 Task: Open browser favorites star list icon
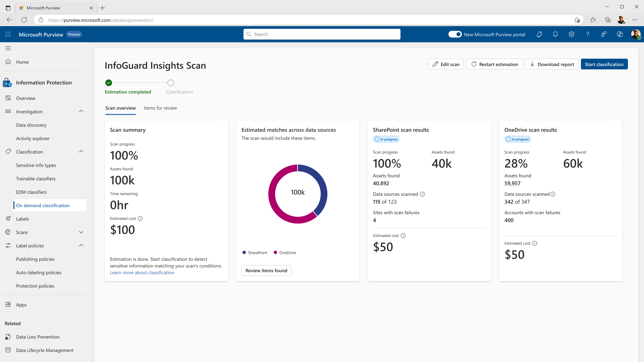(593, 20)
